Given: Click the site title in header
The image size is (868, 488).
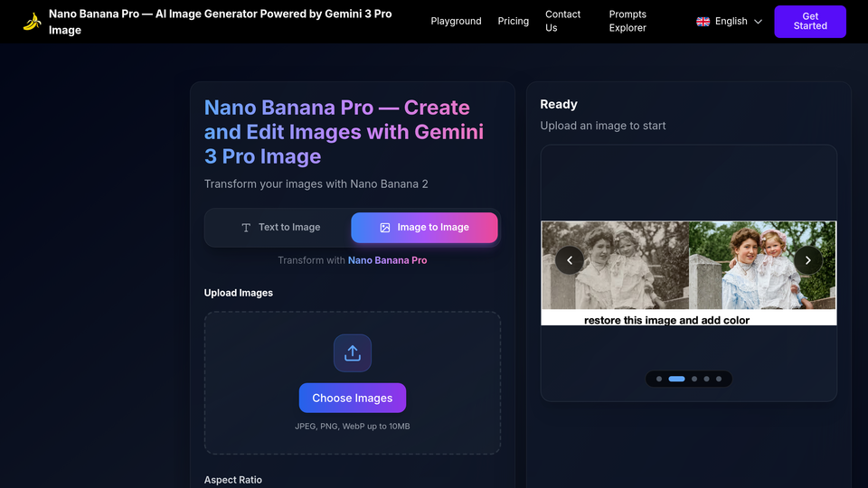Looking at the screenshot, I should coord(221,22).
